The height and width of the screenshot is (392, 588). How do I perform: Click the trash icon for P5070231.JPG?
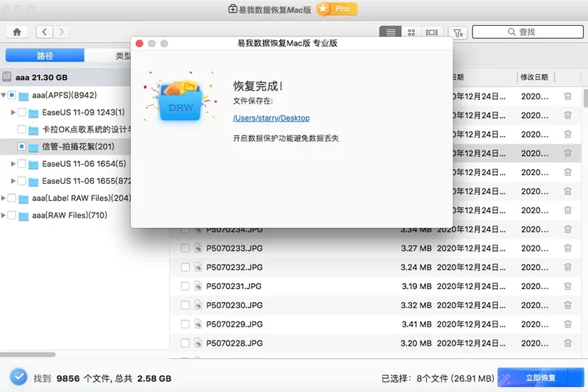[x=567, y=286]
